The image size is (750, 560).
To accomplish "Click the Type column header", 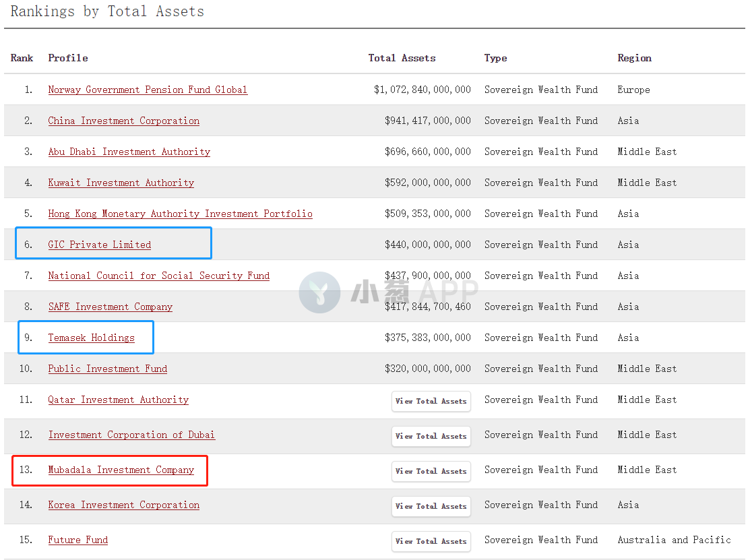I will 495,59.
